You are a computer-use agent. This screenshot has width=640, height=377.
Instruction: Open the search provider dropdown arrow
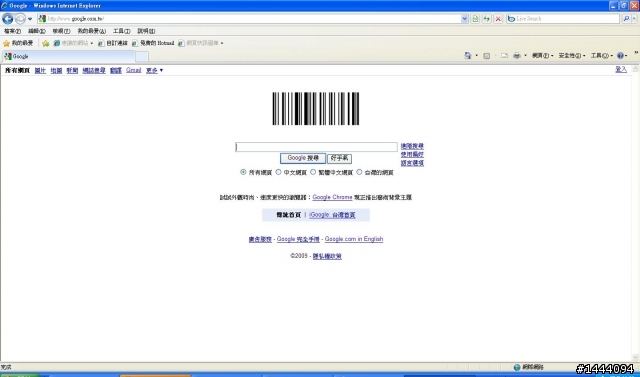635,18
